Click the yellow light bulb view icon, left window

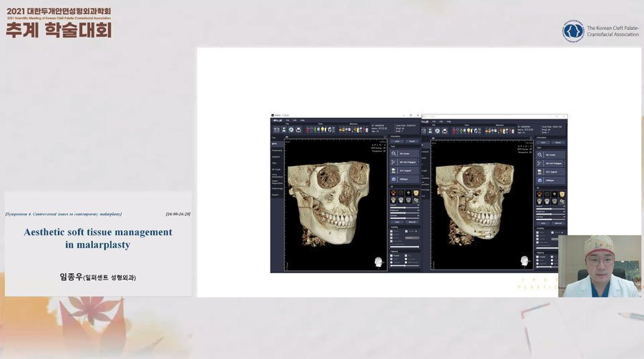click(x=323, y=129)
